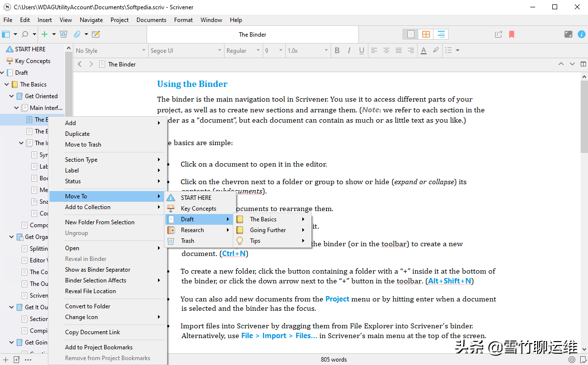Click the editor's vertical scrollbar thumb

pos(584,117)
